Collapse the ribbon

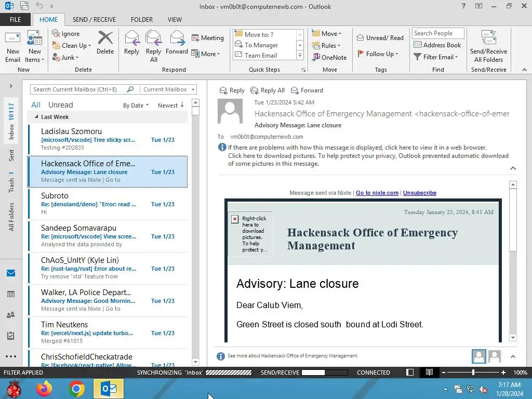524,70
